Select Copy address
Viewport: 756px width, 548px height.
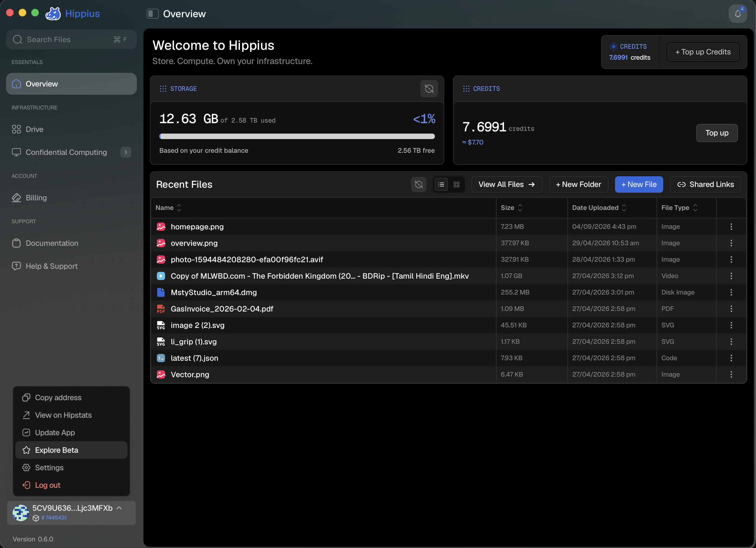[x=71, y=397]
